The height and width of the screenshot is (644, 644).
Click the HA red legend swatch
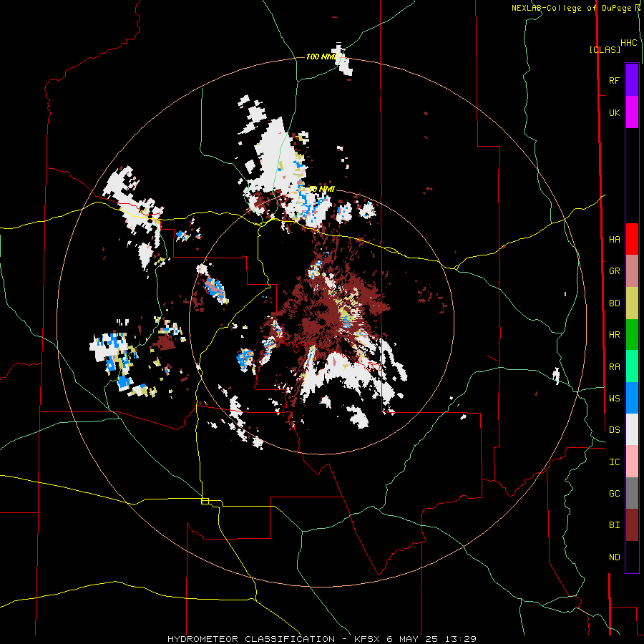click(x=632, y=239)
